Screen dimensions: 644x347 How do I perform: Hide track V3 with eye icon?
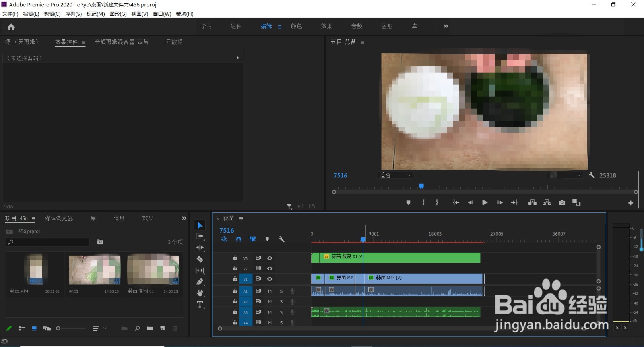[270, 258]
